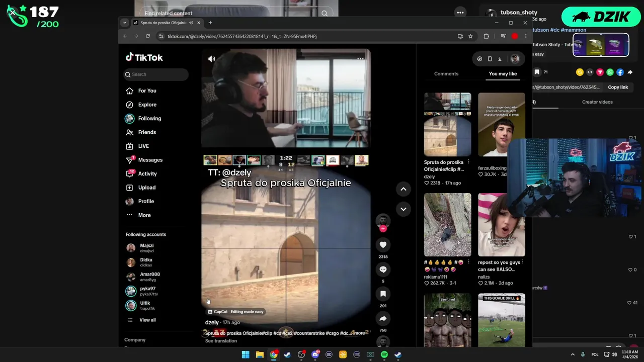Open the Explore page
The height and width of the screenshot is (362, 644).
[x=141, y=105]
